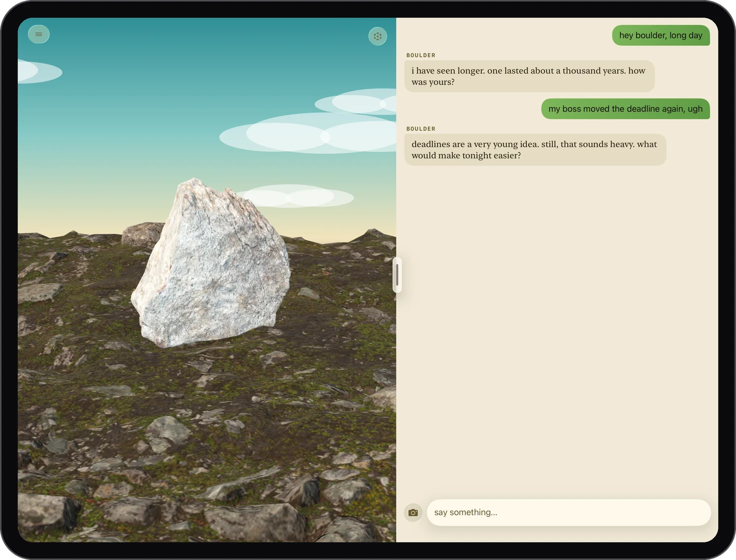736x560 pixels.
Task: Tap the dashed-cube 3D view button
Action: [378, 36]
